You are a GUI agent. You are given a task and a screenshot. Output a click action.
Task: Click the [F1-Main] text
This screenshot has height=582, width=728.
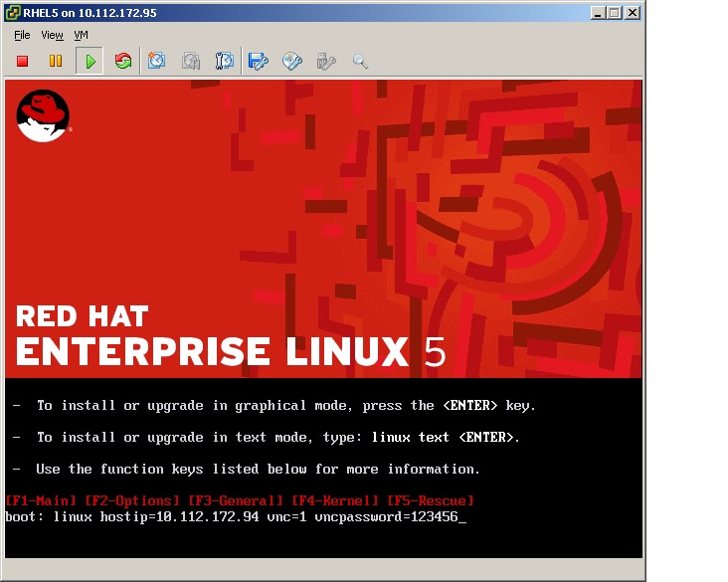point(41,500)
